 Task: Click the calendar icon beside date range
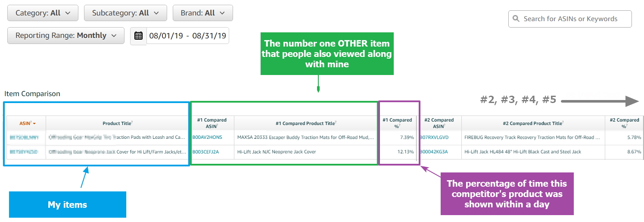point(138,36)
